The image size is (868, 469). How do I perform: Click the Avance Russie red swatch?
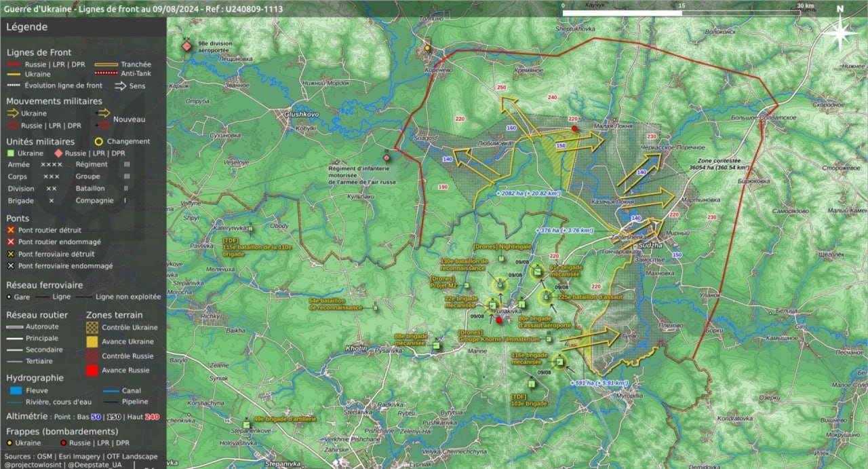pos(92,370)
